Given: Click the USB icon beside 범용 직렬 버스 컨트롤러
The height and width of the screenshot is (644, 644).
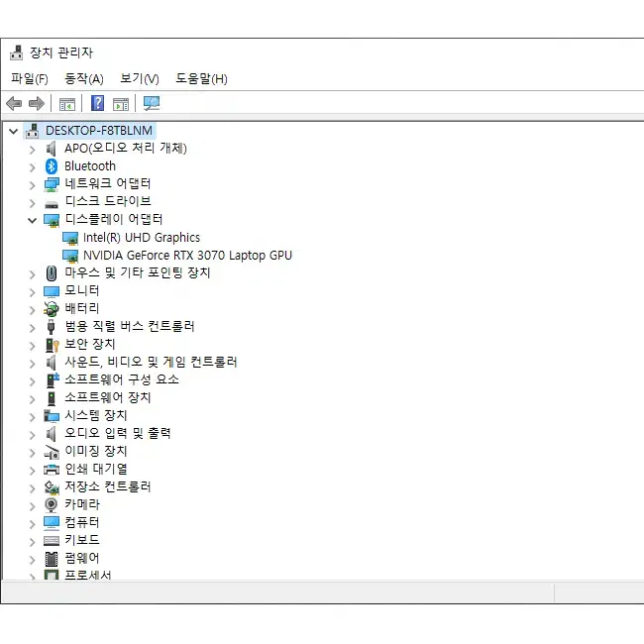Looking at the screenshot, I should click(51, 327).
